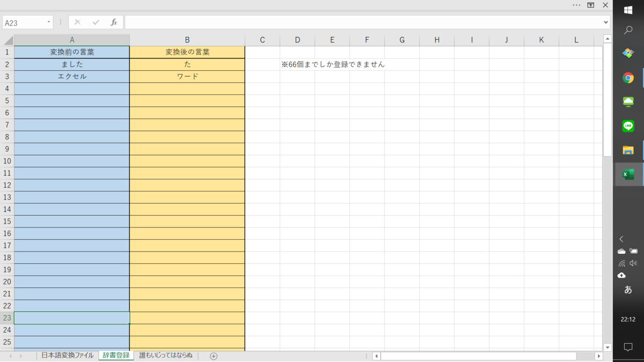Click the sheet tab split handle dots
The image size is (644, 362).
click(367, 356)
